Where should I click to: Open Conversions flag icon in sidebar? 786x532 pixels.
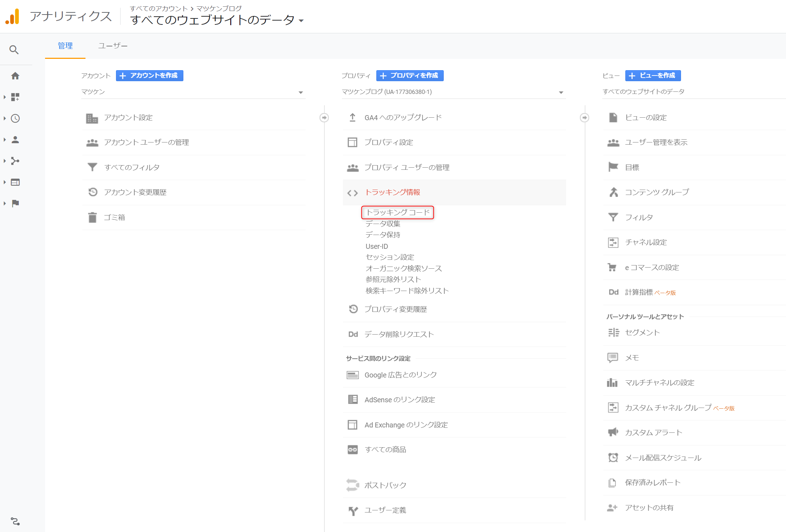15,203
